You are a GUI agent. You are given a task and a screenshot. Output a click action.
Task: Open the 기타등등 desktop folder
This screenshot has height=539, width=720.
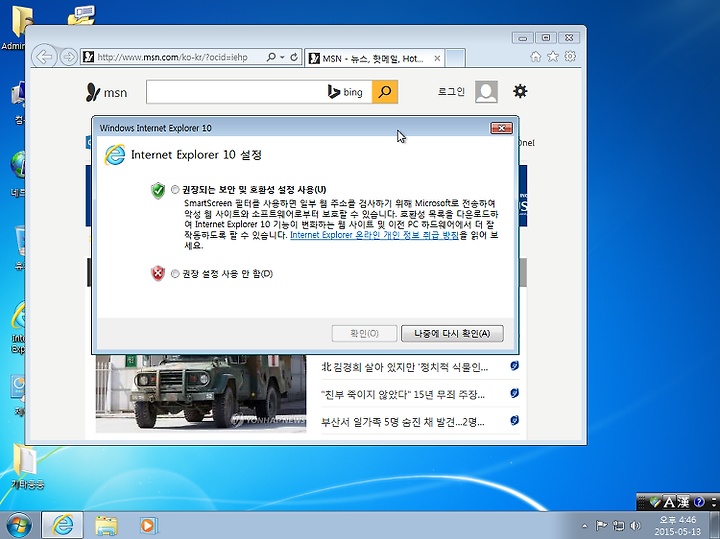pos(27,466)
